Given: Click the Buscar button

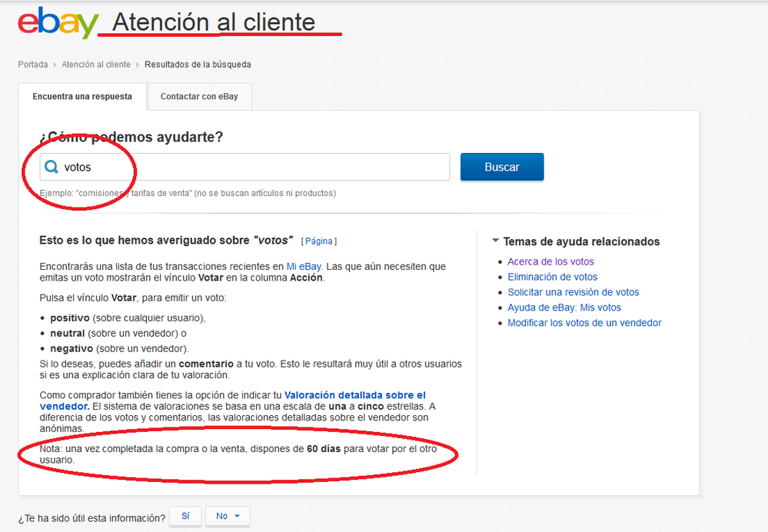Looking at the screenshot, I should (x=502, y=167).
